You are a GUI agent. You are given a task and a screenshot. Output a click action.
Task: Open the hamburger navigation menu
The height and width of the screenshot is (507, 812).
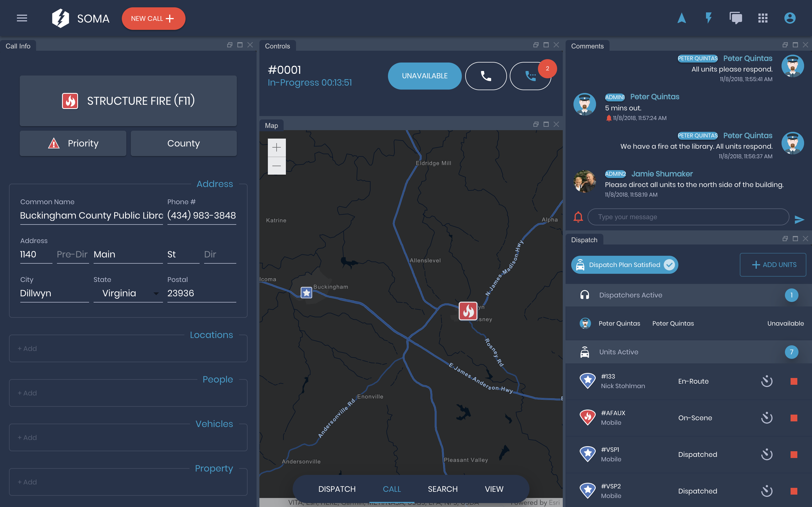pyautogui.click(x=22, y=18)
